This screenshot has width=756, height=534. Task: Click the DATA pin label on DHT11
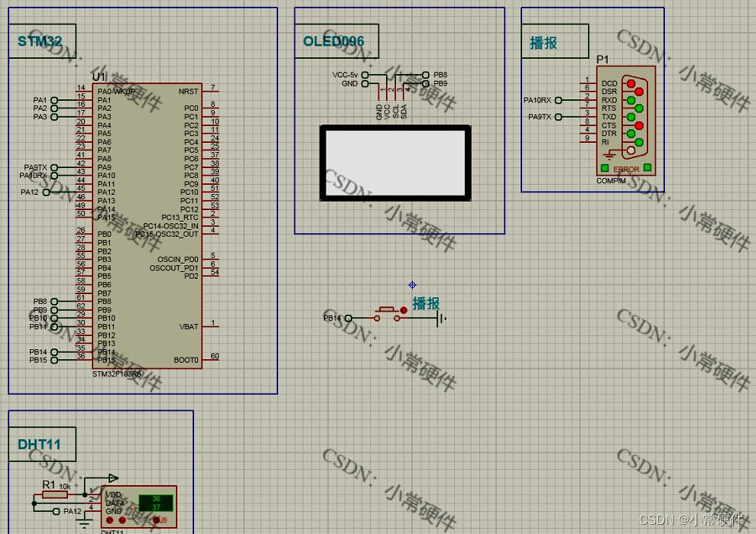(x=115, y=503)
